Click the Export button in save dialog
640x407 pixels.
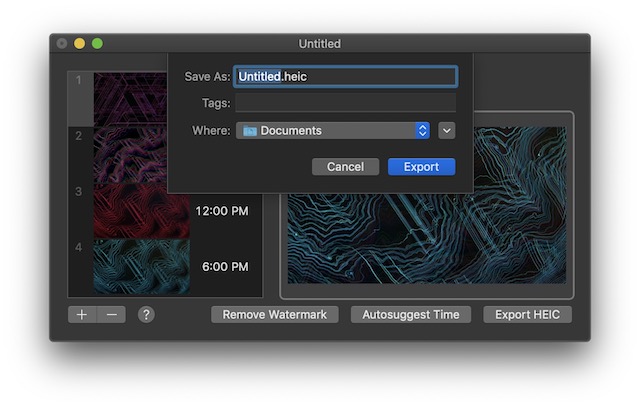point(421,167)
